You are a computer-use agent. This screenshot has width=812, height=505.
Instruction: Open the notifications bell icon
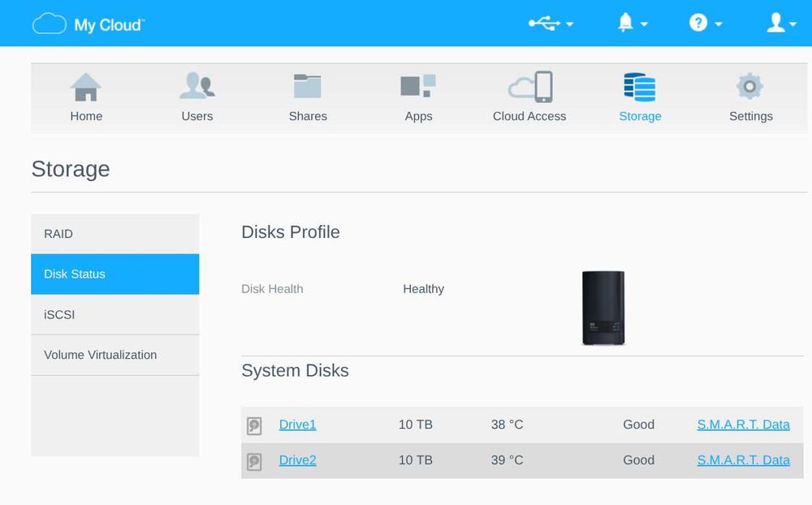coord(625,23)
